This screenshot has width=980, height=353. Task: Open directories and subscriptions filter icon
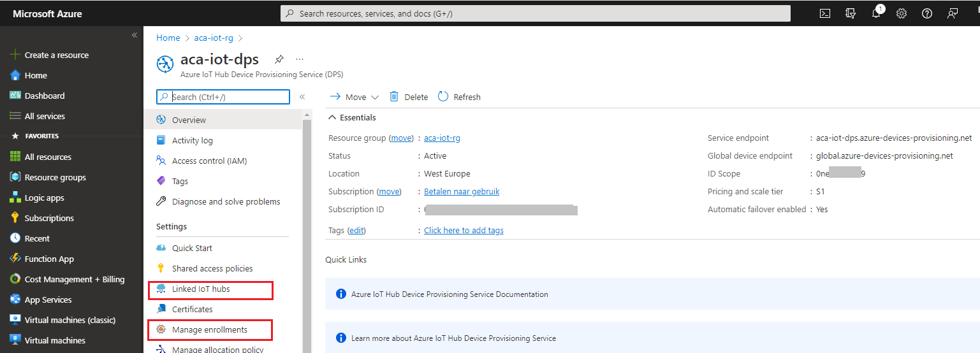click(x=850, y=13)
